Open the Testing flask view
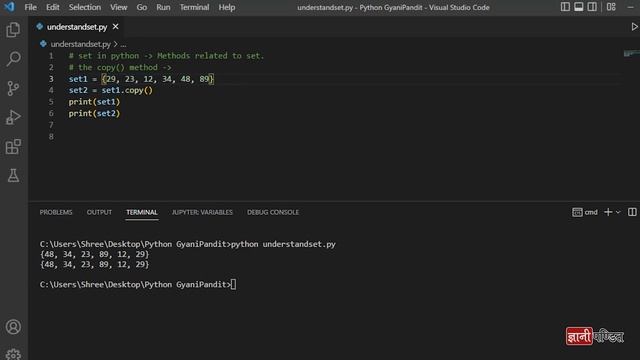 [13, 176]
